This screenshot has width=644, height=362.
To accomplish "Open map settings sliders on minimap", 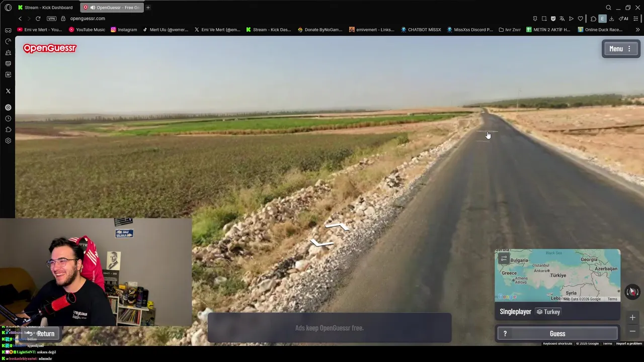I will [x=504, y=258].
